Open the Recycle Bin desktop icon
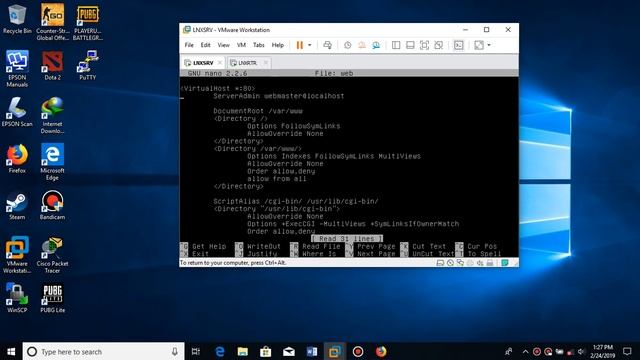The image size is (640, 360). (x=17, y=19)
